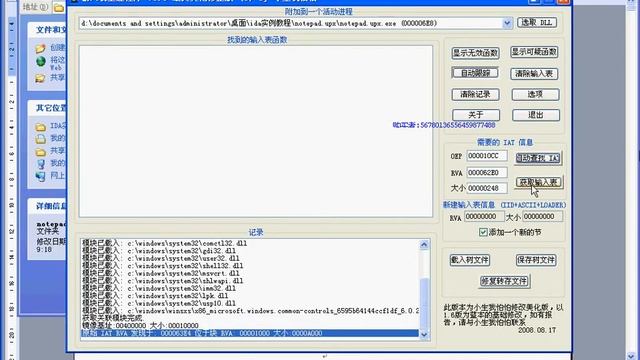Select log line with winsxs common-controls path
640x360 pixels.
250,311
